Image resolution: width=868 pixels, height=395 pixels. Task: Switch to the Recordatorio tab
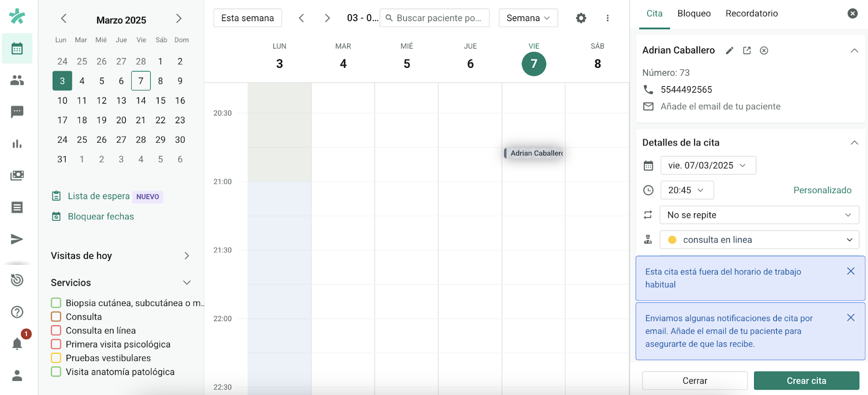pyautogui.click(x=751, y=13)
